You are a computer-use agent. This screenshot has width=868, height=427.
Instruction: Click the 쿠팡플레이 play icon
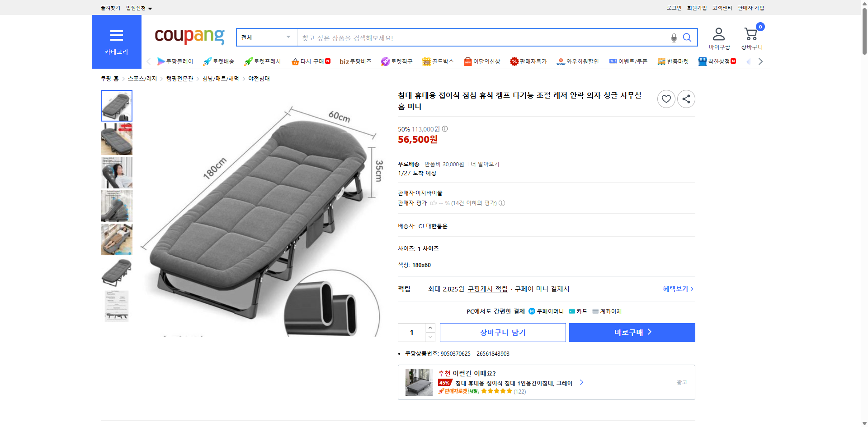pos(160,61)
